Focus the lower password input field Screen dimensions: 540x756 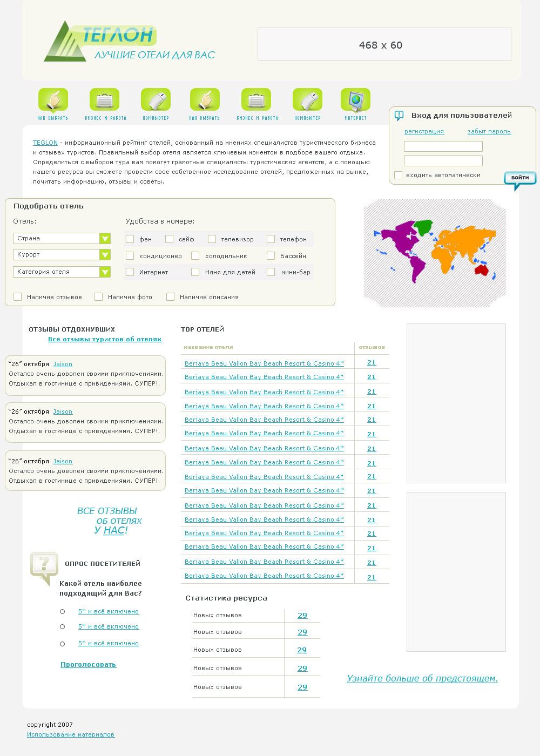pyautogui.click(x=443, y=161)
